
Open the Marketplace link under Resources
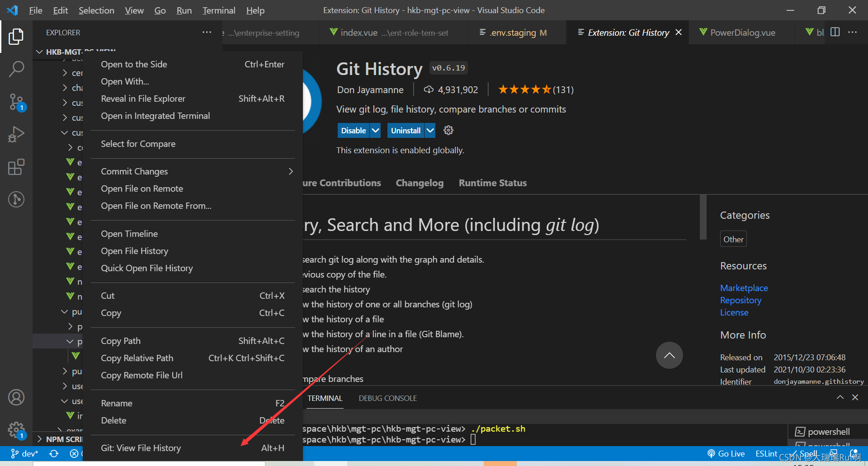(x=744, y=287)
